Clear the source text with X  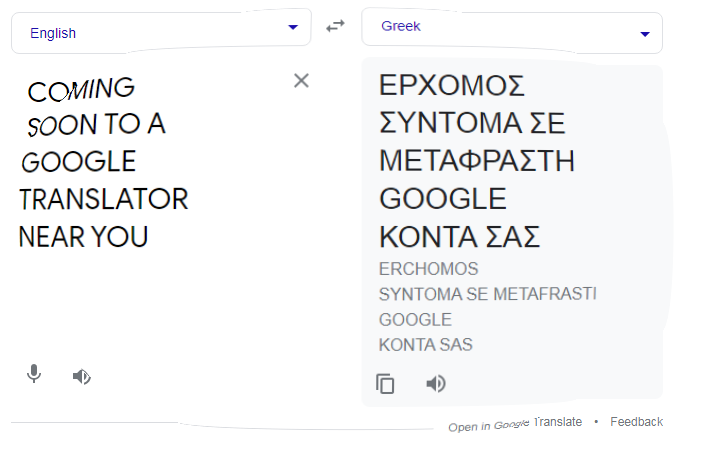click(301, 81)
